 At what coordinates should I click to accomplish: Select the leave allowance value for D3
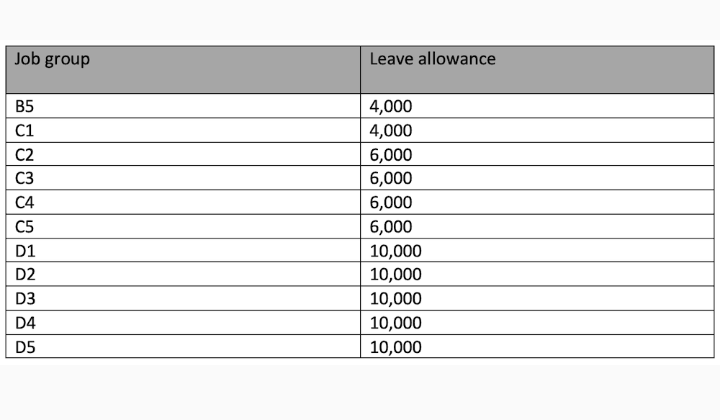(x=395, y=298)
